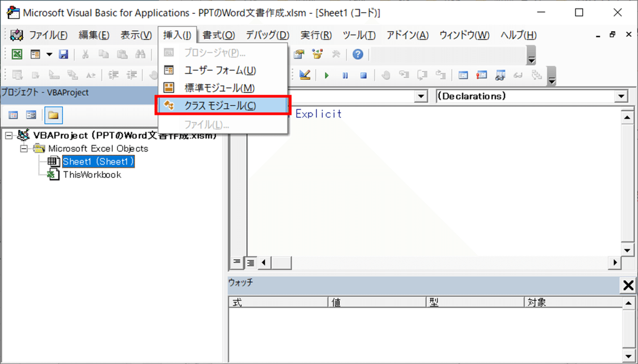Screen dimensions: 638x364
Task: Open the 編集(E) menu
Action: coord(94,36)
